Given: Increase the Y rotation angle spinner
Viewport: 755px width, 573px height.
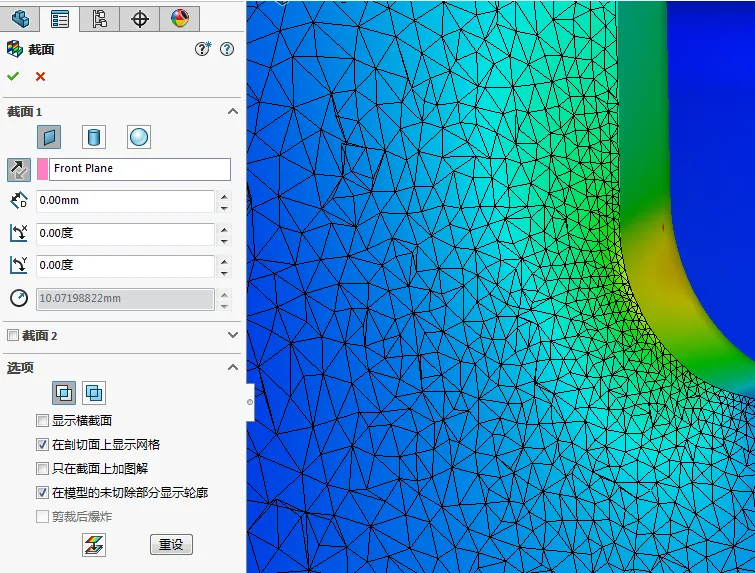Looking at the screenshot, I should tap(224, 261).
